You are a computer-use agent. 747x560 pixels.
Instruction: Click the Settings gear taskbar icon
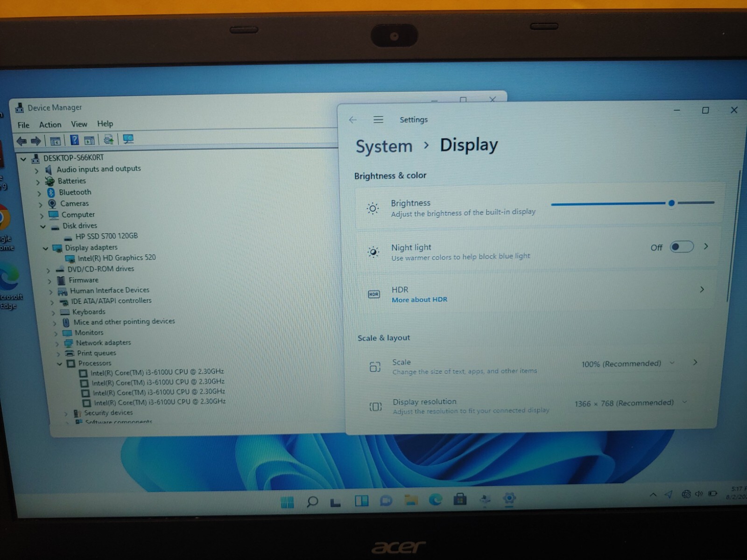(x=509, y=498)
